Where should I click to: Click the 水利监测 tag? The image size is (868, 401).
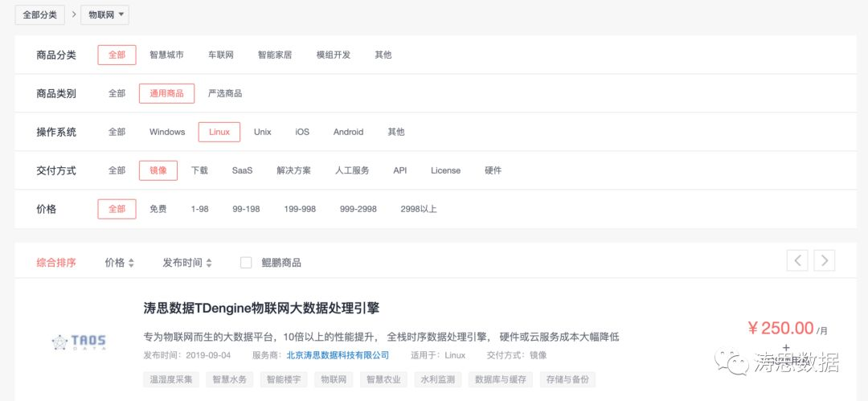[x=438, y=379]
